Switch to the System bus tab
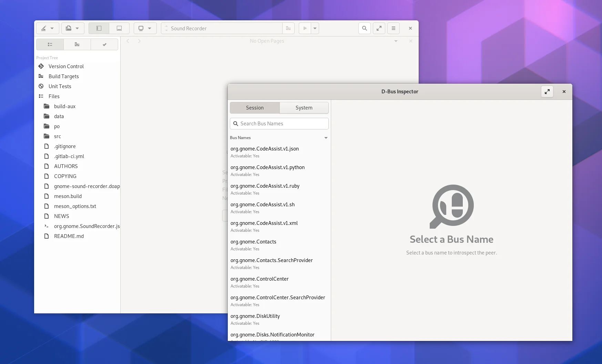Screen dimensions: 602x364 point(304,108)
